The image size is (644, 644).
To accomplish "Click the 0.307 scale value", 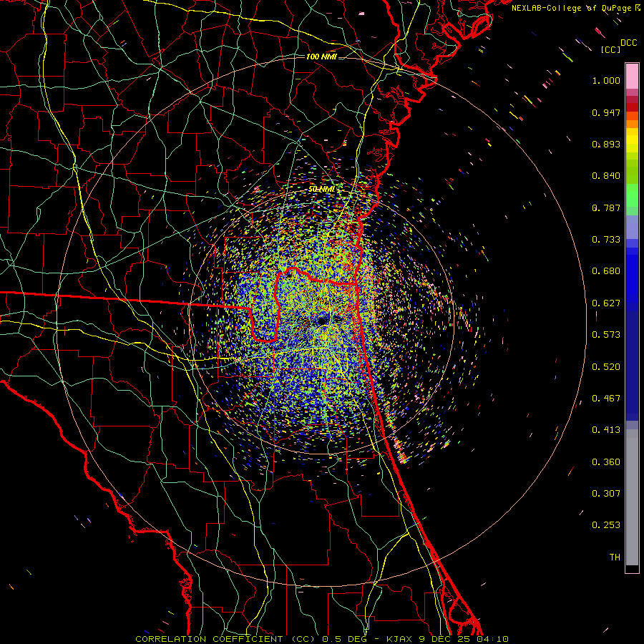I will coord(606,494).
